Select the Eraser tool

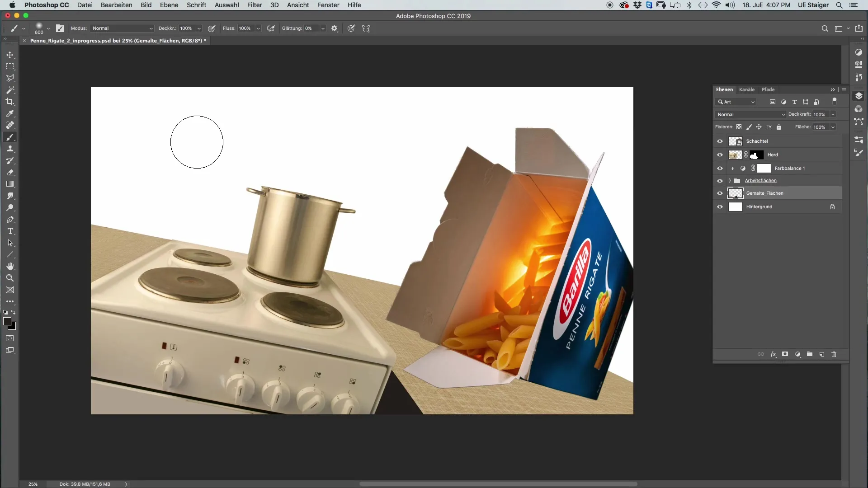coord(10,172)
